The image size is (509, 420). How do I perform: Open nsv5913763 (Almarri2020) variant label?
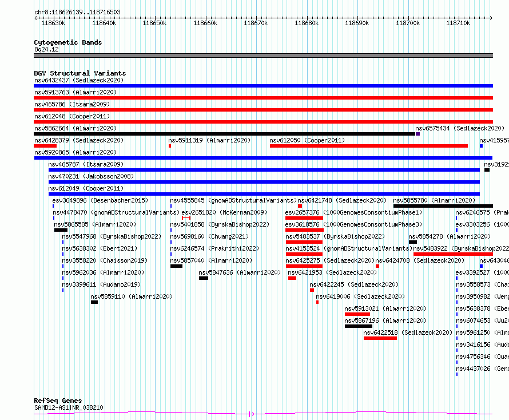pyautogui.click(x=75, y=92)
